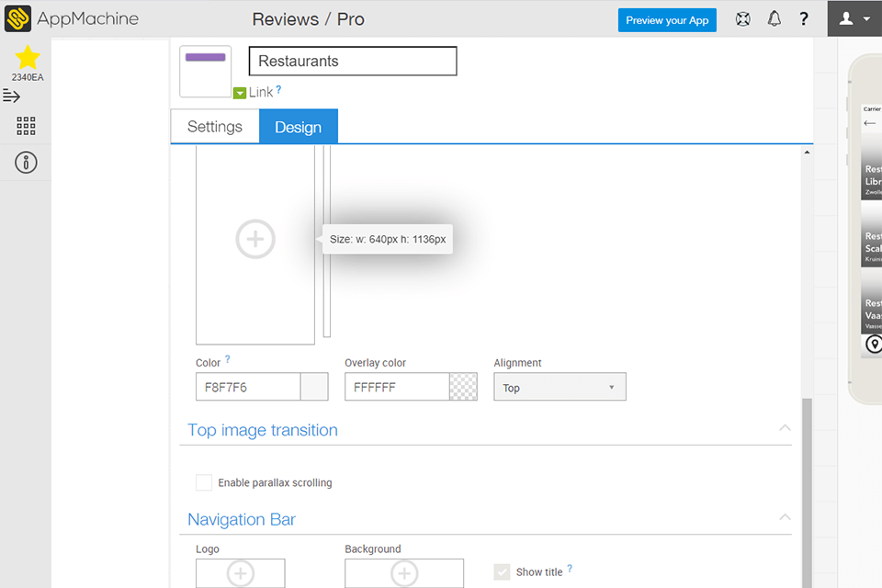Click the scrollbar up arrow
882x588 pixels.
pyautogui.click(x=807, y=153)
